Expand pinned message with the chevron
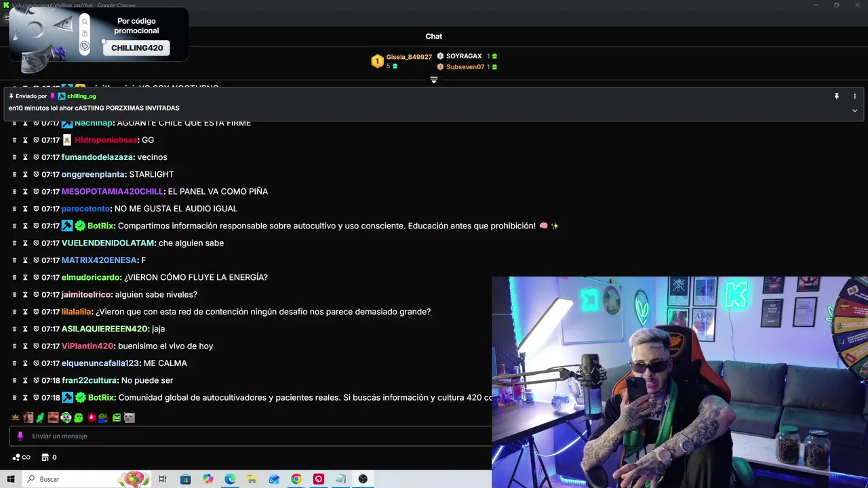 point(854,110)
